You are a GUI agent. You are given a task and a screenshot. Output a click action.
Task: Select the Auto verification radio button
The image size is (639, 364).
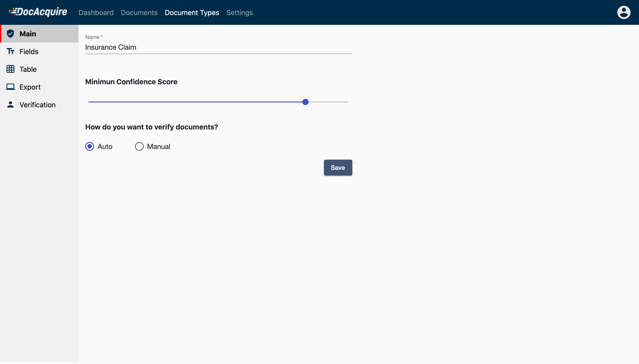tap(90, 146)
